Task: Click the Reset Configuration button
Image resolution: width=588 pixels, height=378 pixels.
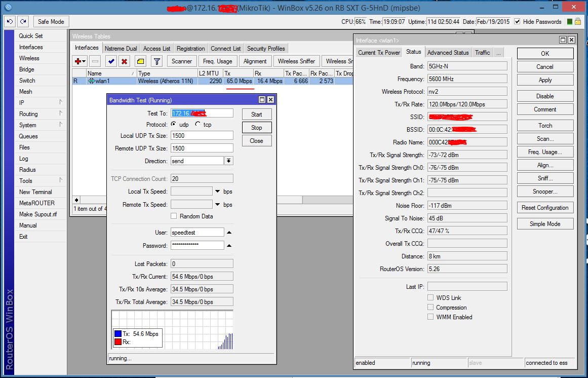Action: (x=545, y=208)
